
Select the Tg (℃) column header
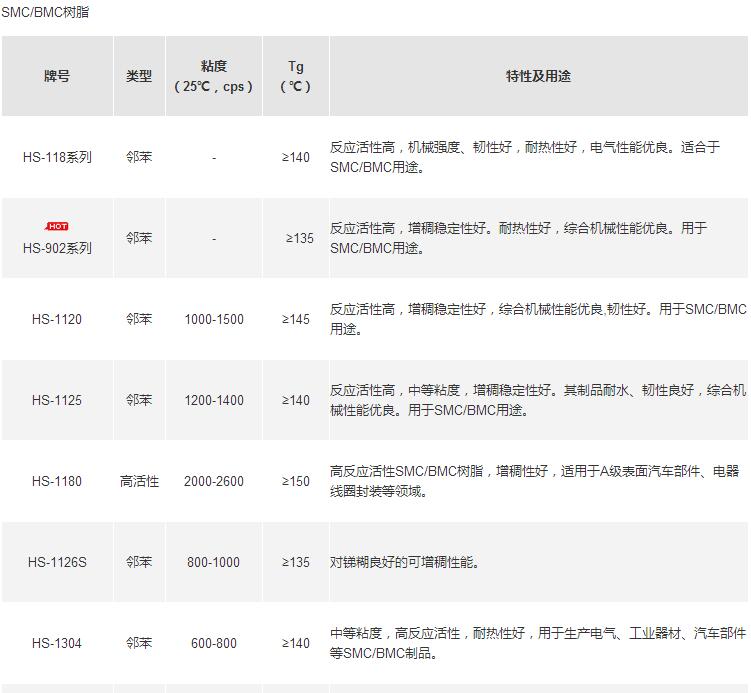tap(296, 76)
